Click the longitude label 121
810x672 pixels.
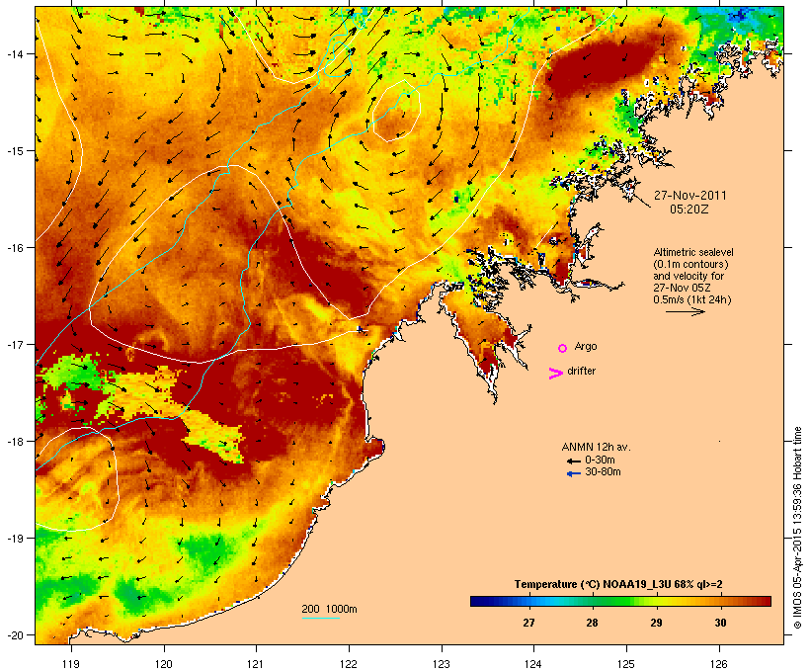256,664
